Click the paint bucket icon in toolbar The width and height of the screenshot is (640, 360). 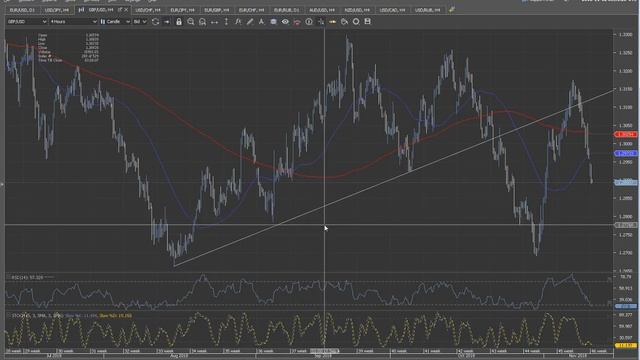[344, 22]
